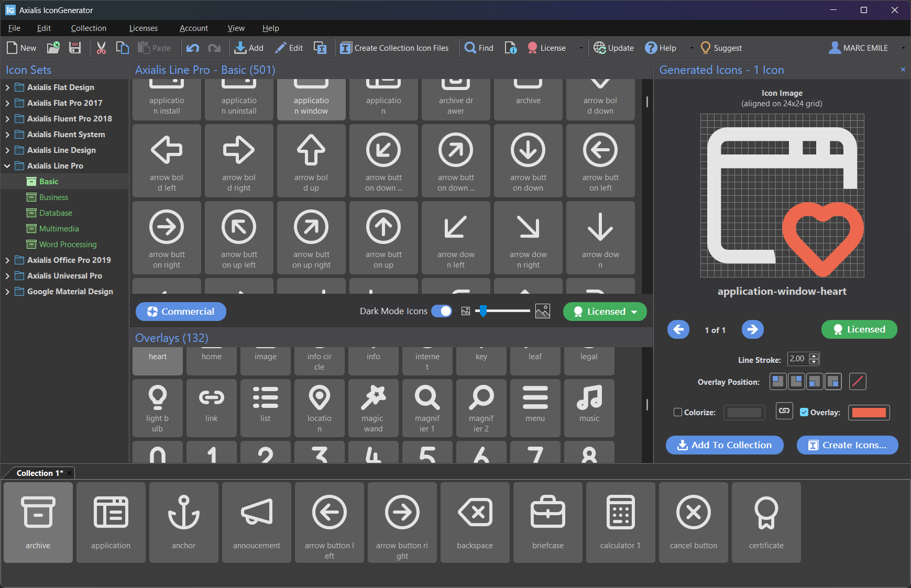911x588 pixels.
Task: Open the Collection menu
Action: [x=88, y=28]
